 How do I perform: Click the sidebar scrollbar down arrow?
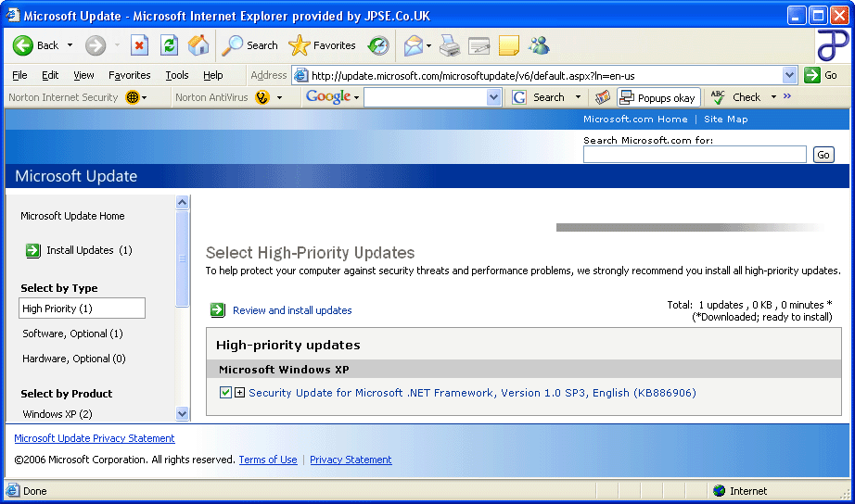coord(182,413)
